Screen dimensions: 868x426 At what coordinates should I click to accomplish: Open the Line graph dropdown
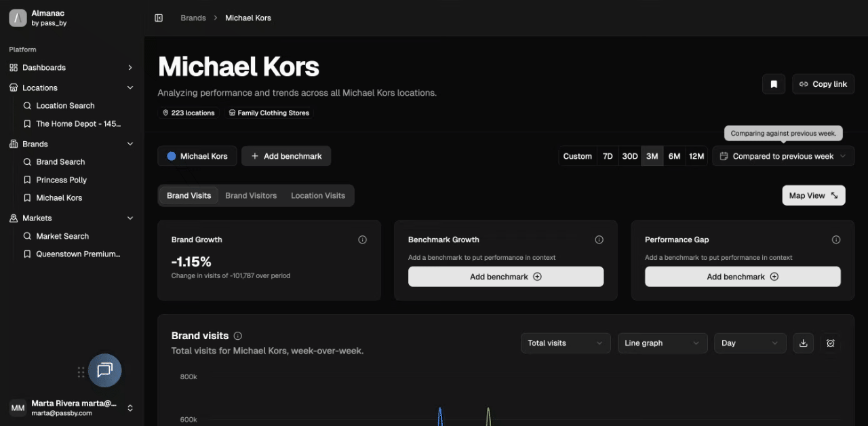[662, 343]
